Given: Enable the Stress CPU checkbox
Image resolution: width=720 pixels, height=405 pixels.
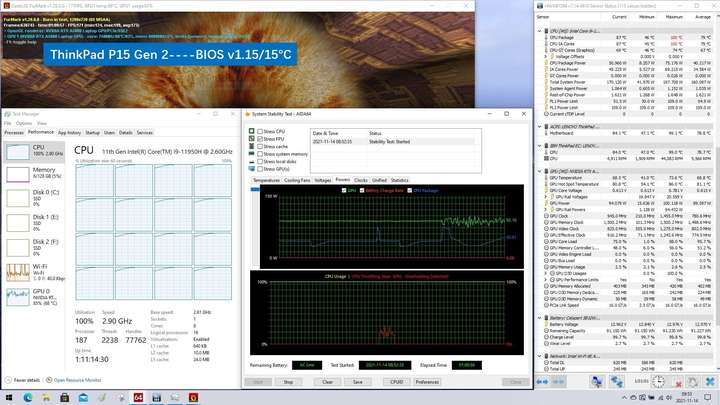Looking at the screenshot, I should [260, 131].
